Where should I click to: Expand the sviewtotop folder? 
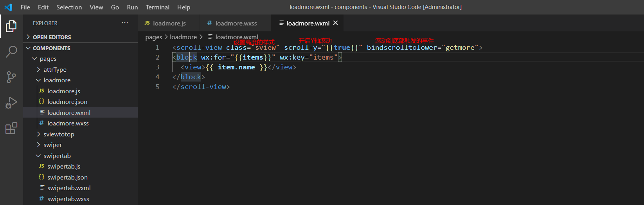point(38,134)
